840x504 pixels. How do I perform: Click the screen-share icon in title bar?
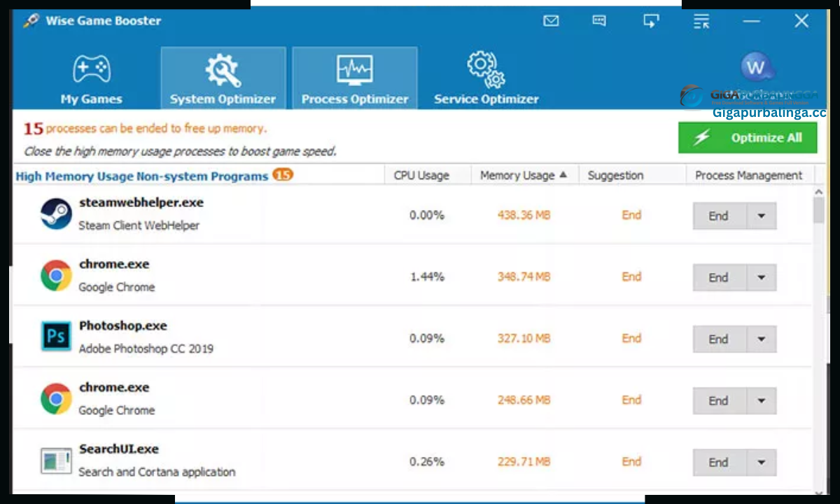(651, 21)
